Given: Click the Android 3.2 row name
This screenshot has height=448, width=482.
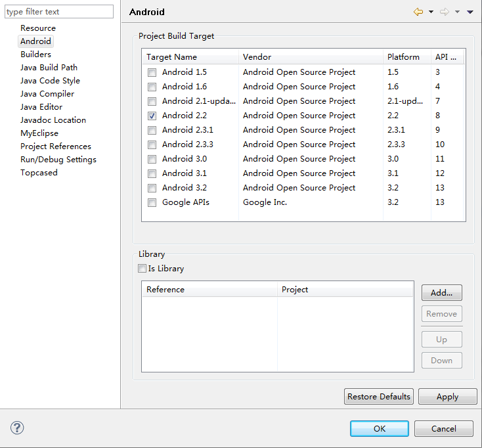Looking at the screenshot, I should click(185, 188).
